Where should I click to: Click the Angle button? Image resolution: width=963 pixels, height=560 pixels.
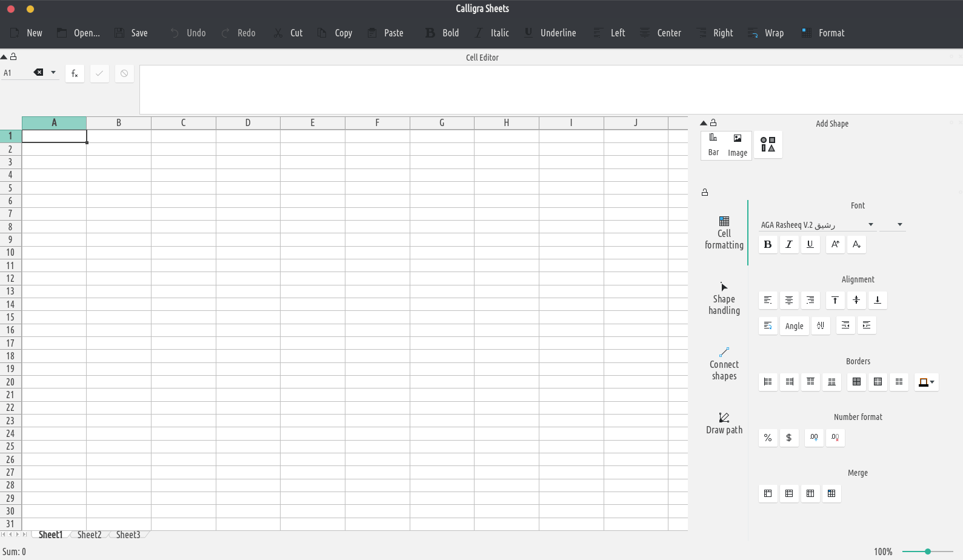click(794, 325)
